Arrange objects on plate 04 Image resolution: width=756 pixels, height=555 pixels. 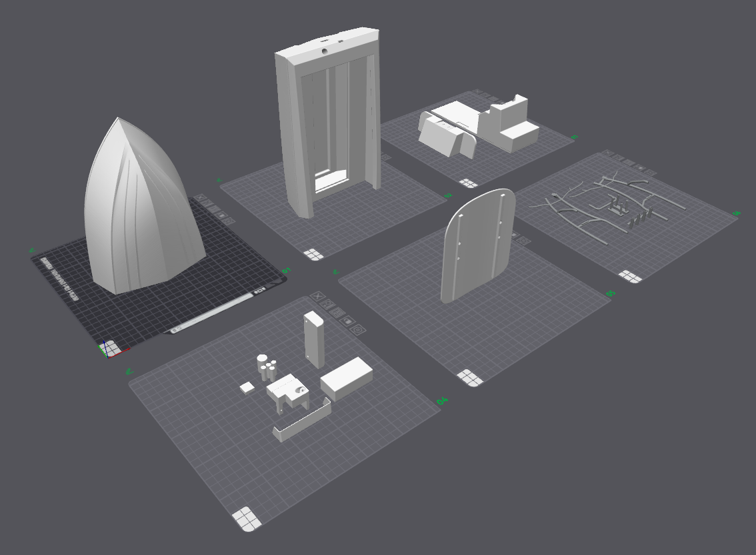[x=336, y=312]
